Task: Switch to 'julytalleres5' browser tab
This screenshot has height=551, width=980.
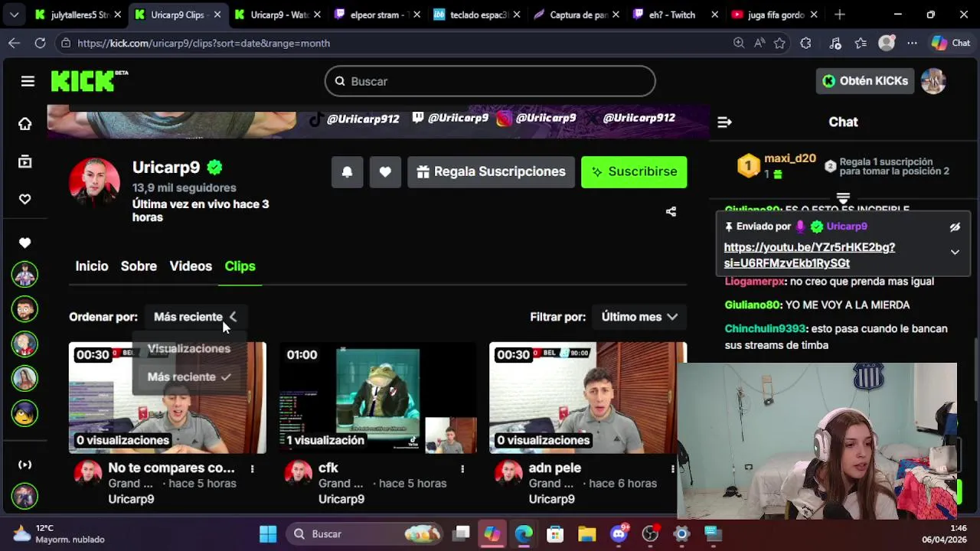Action: click(x=78, y=15)
